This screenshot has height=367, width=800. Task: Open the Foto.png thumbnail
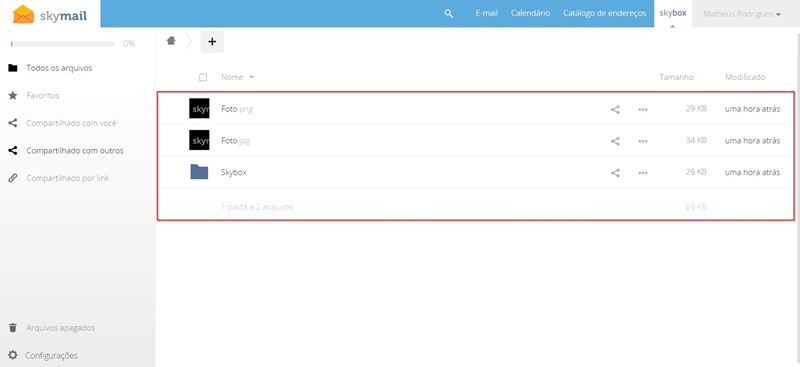pos(199,109)
